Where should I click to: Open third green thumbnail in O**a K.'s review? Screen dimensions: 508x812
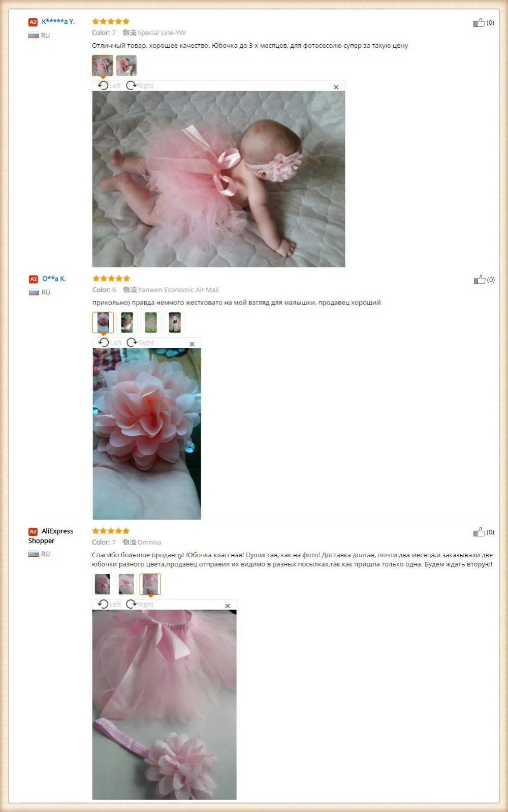[x=151, y=322]
